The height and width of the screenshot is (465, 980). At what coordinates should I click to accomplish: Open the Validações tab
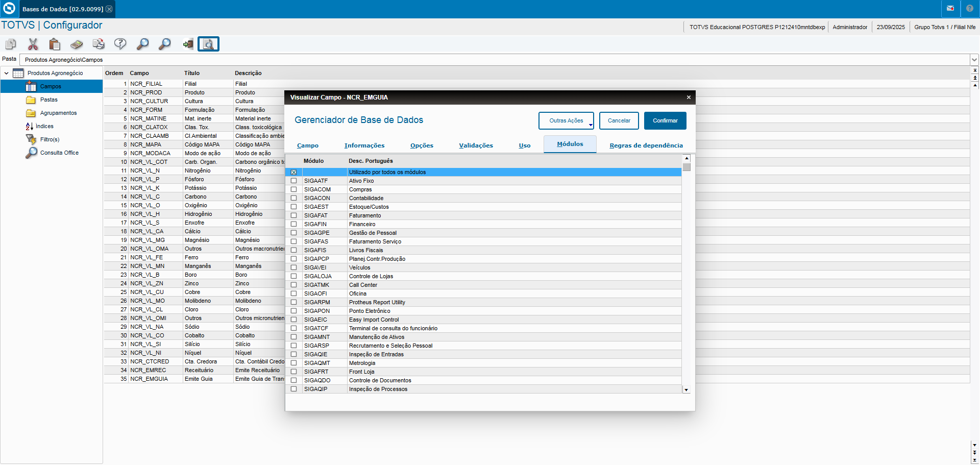tap(476, 145)
